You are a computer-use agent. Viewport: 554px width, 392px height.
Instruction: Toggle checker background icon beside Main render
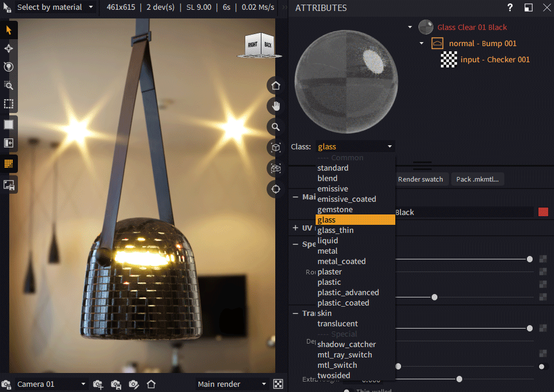coord(278,384)
